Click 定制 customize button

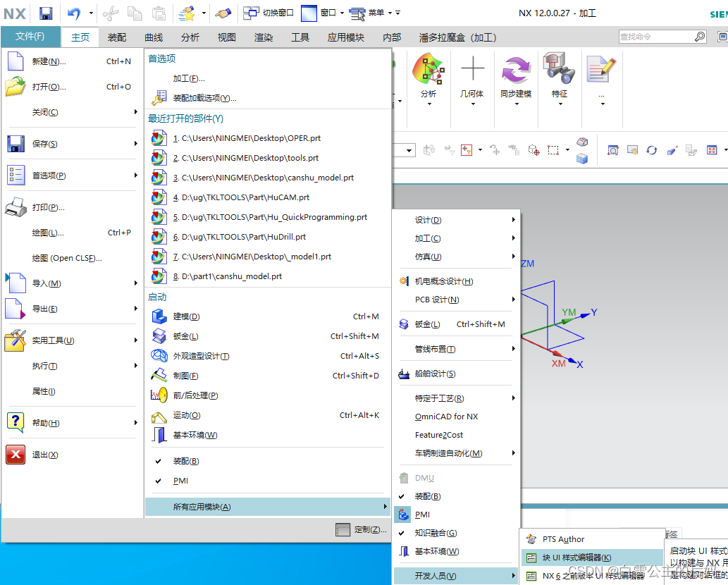(361, 530)
